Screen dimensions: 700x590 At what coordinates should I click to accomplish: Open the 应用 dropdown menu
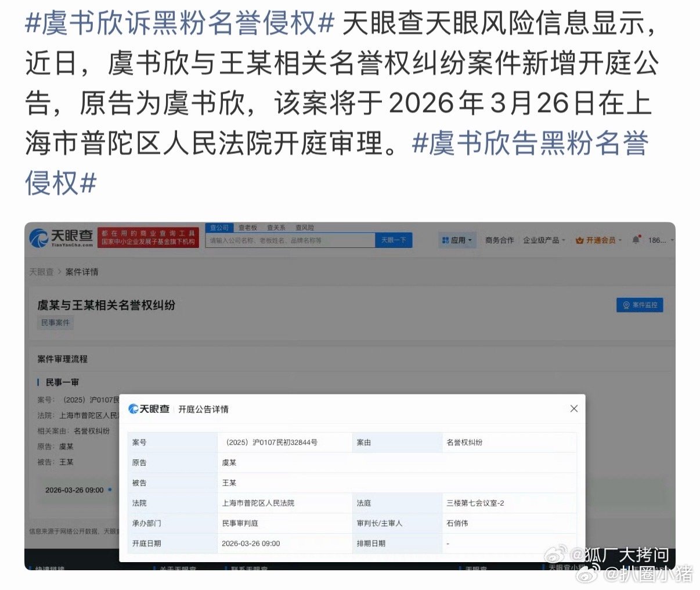pos(458,240)
